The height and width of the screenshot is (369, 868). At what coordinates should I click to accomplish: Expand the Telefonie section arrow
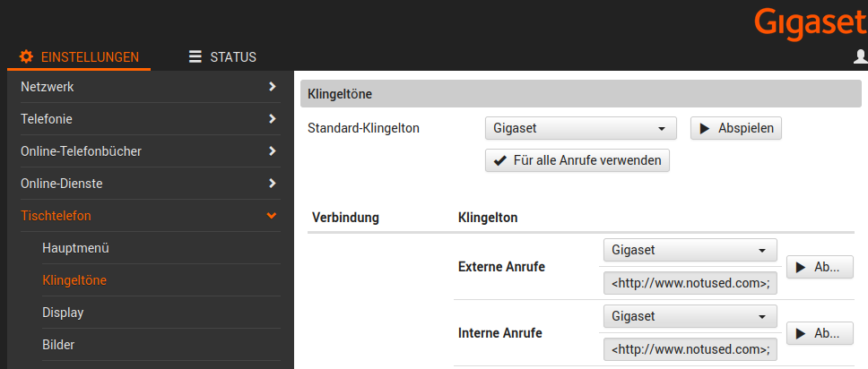(272, 119)
